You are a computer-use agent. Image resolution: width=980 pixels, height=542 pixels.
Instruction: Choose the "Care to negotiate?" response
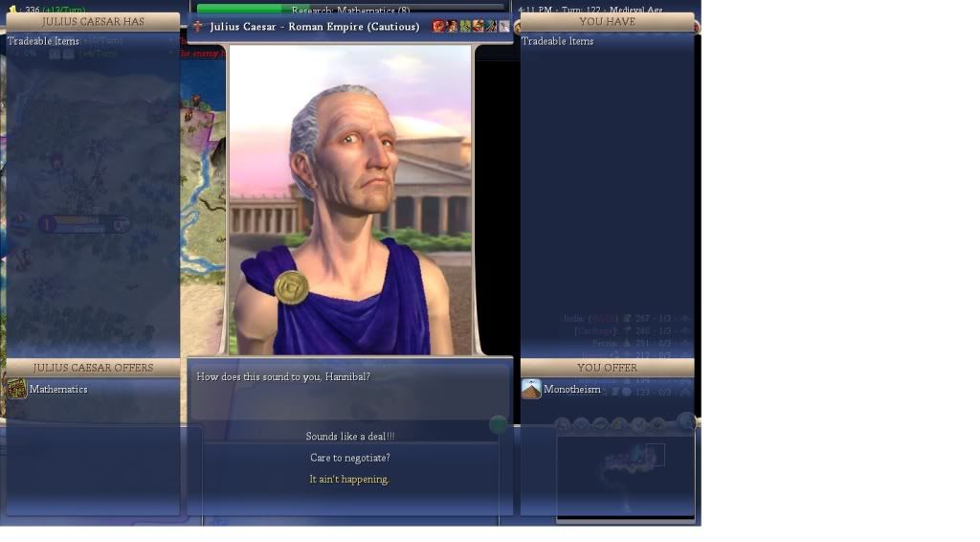(350, 458)
